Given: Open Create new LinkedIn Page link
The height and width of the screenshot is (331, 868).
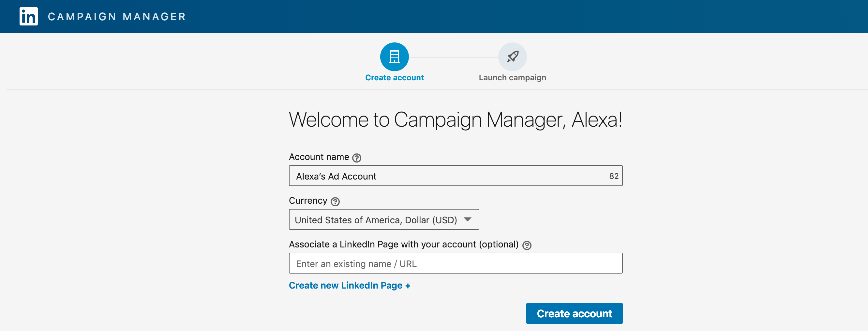Looking at the screenshot, I should click(350, 285).
